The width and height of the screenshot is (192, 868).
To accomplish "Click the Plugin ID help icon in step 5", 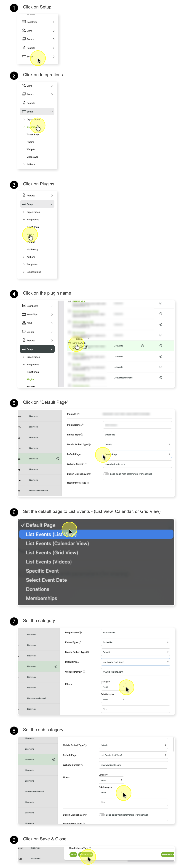I will (x=78, y=414).
